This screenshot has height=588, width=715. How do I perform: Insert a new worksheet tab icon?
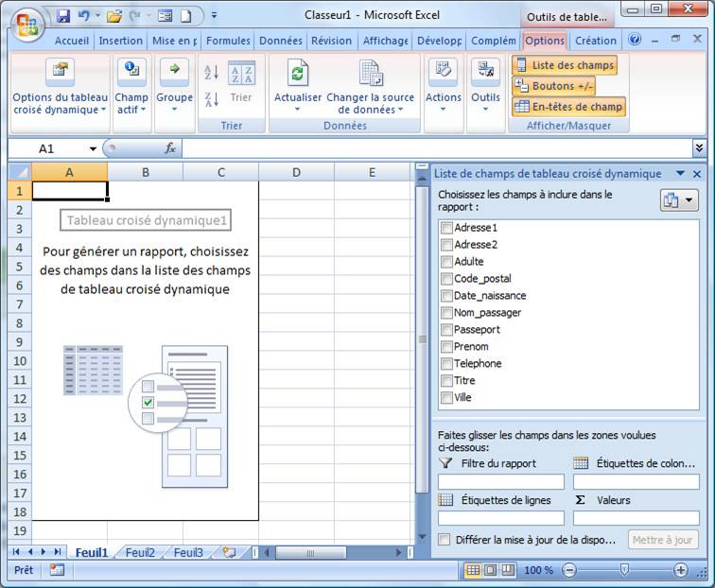point(229,552)
